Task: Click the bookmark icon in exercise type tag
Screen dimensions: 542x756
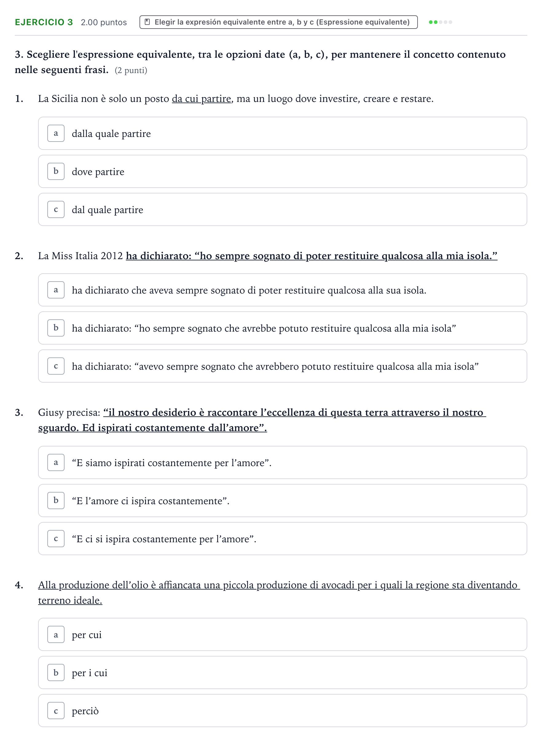Action: [147, 22]
